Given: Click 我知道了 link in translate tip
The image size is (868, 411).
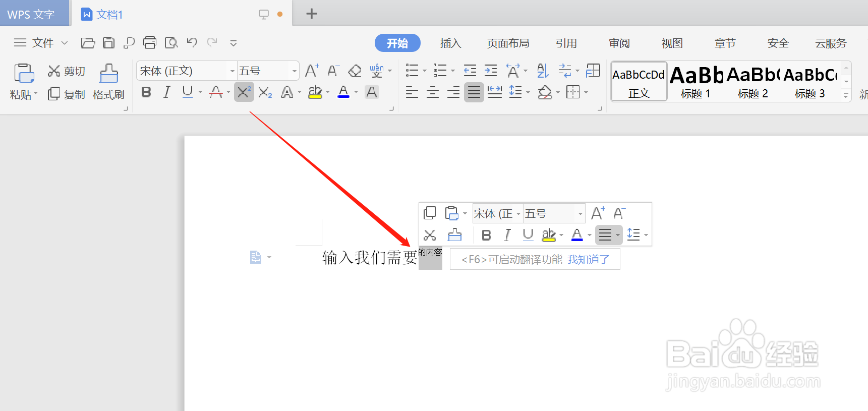Looking at the screenshot, I should (x=589, y=260).
